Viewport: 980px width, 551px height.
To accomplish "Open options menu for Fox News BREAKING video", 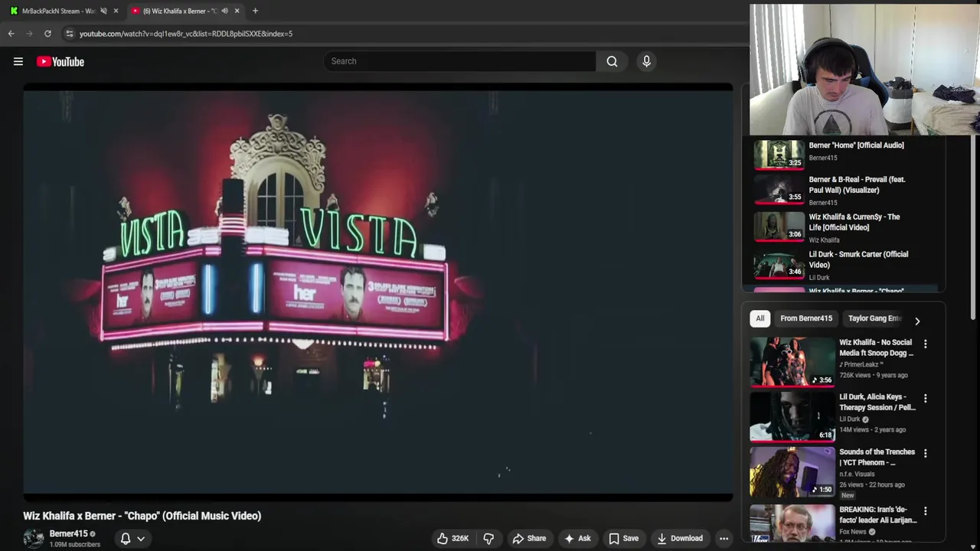I will pos(925,511).
